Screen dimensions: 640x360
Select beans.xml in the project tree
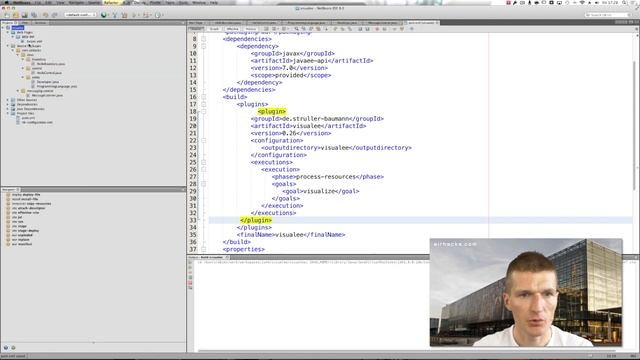(34, 41)
